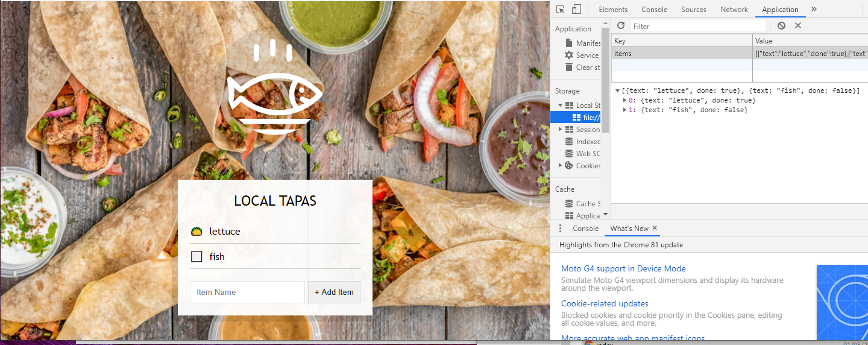
Task: Click the Session Storage grid icon
Action: pos(569,129)
